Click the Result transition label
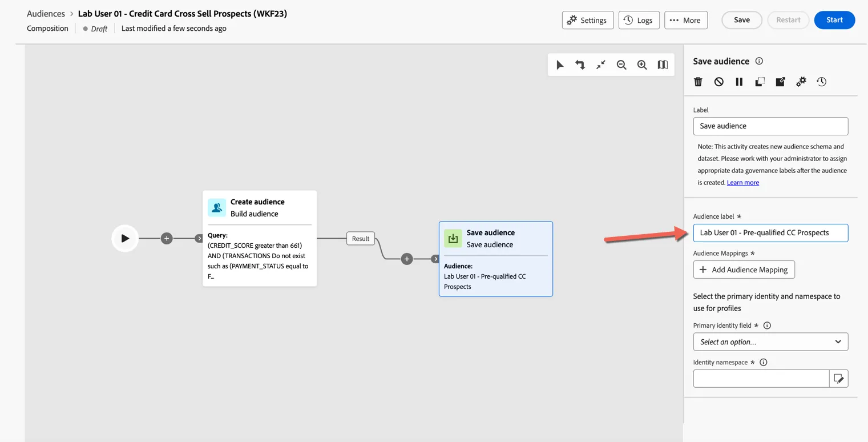This screenshot has width=868, height=442. 361,239
